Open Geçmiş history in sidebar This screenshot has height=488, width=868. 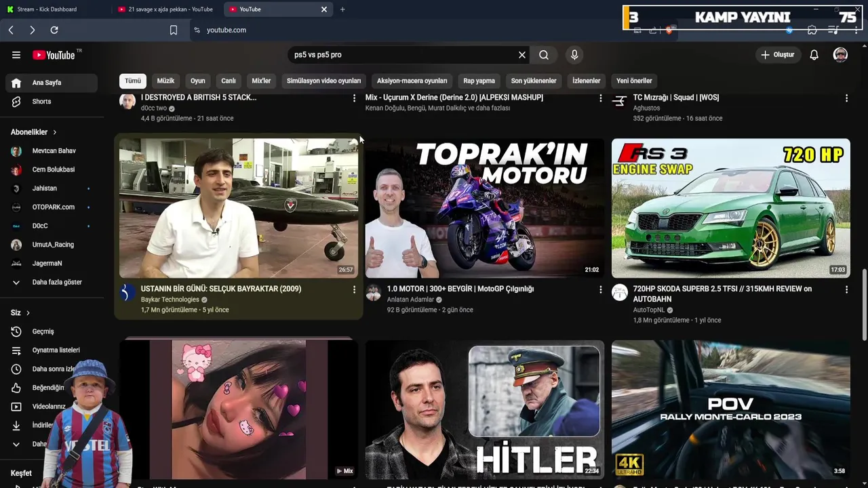coord(52,331)
